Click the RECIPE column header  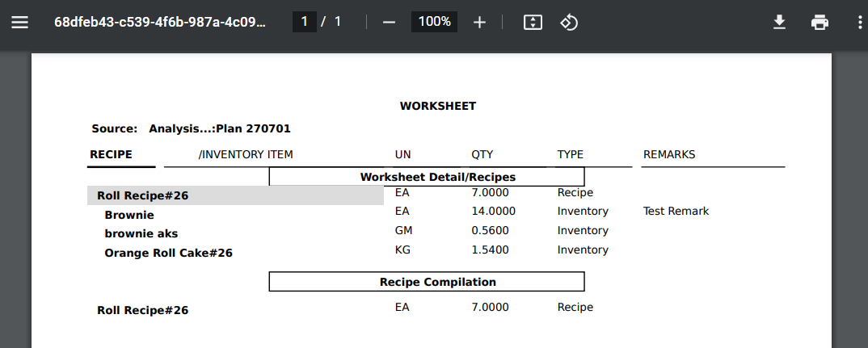(x=112, y=154)
